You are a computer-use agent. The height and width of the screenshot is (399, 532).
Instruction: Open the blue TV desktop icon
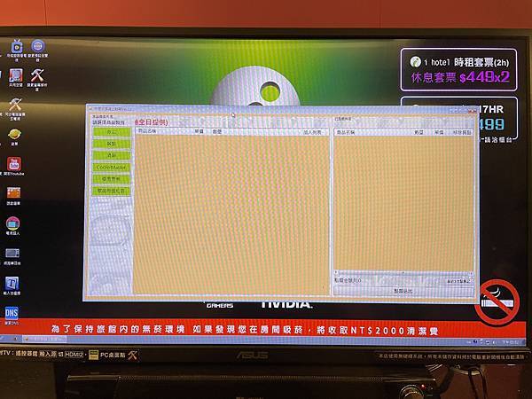click(17, 47)
